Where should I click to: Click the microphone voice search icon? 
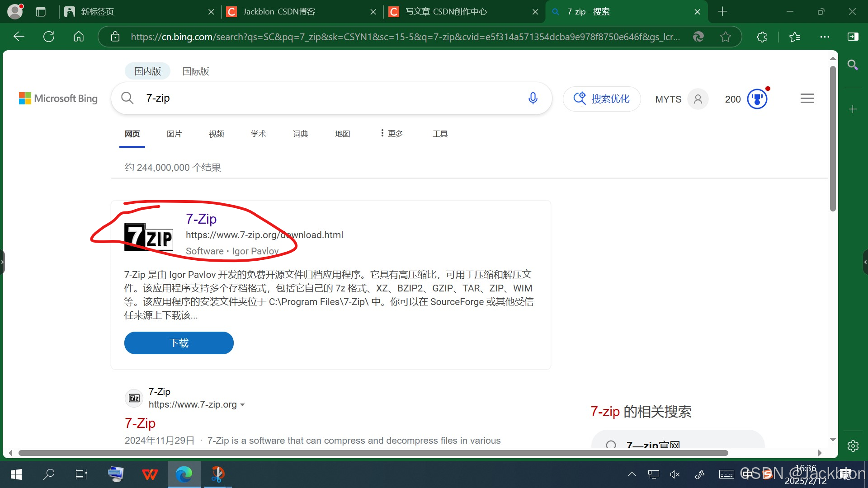(x=533, y=98)
